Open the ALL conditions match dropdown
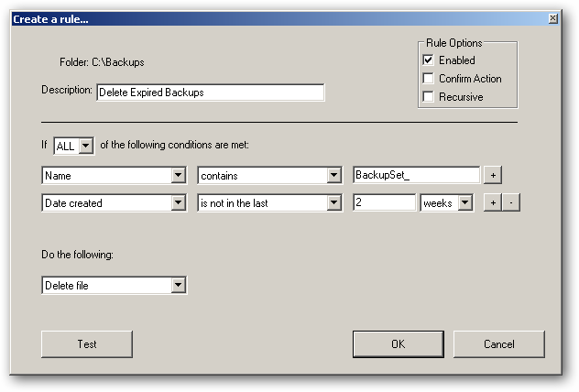Viewport: 579px width, 392px height. 74,146
